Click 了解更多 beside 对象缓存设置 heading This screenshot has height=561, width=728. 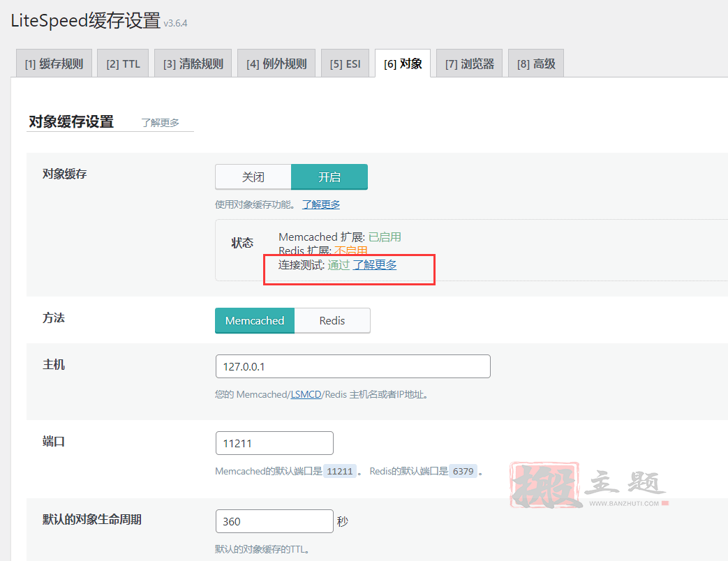click(160, 123)
